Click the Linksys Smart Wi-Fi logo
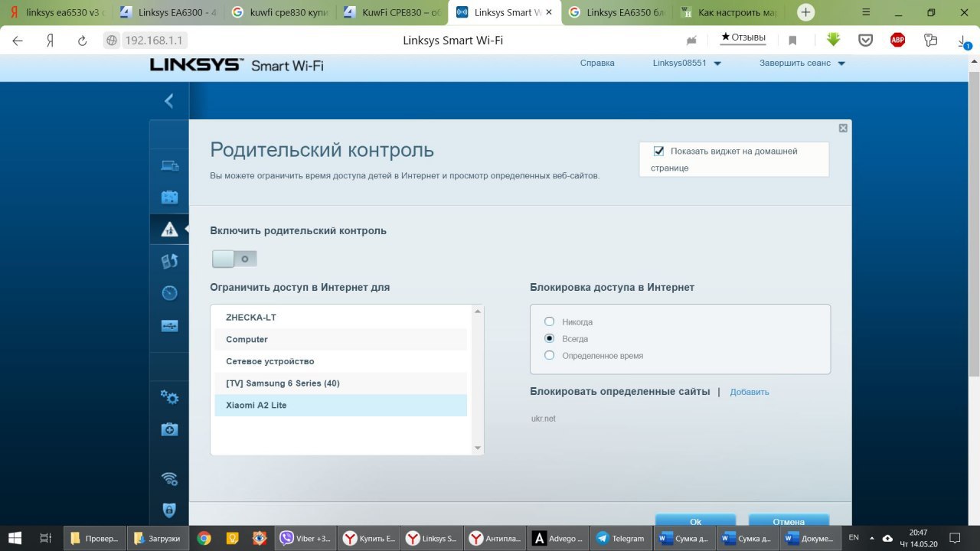 click(237, 65)
